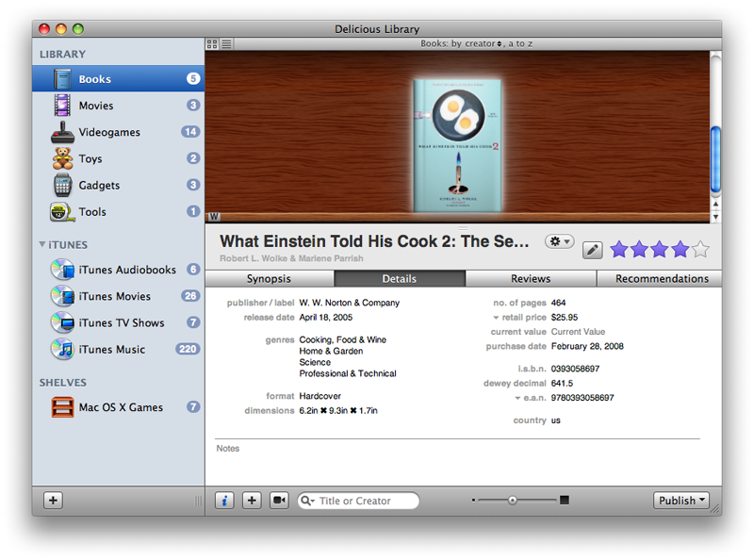Open the Tools tape measure icon
This screenshot has height=560, width=754.
point(62,212)
